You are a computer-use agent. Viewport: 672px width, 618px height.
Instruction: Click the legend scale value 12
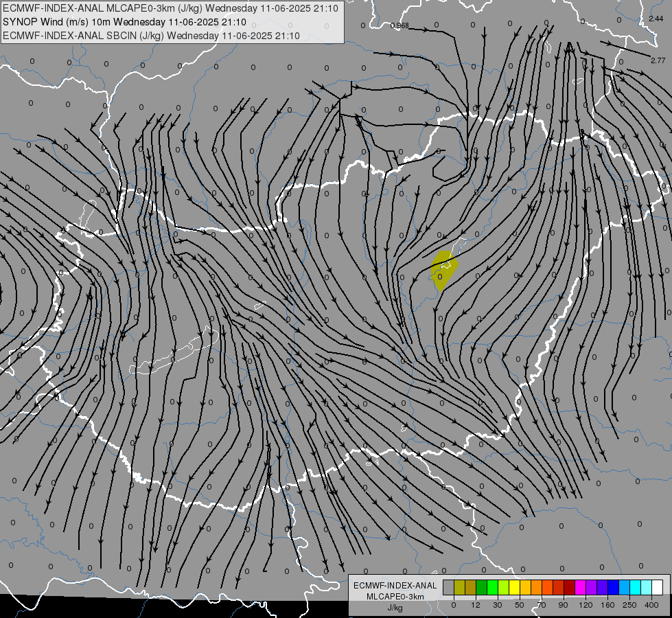tap(476, 605)
